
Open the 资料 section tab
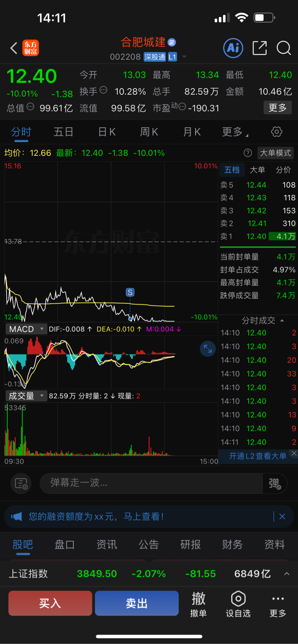(274, 544)
